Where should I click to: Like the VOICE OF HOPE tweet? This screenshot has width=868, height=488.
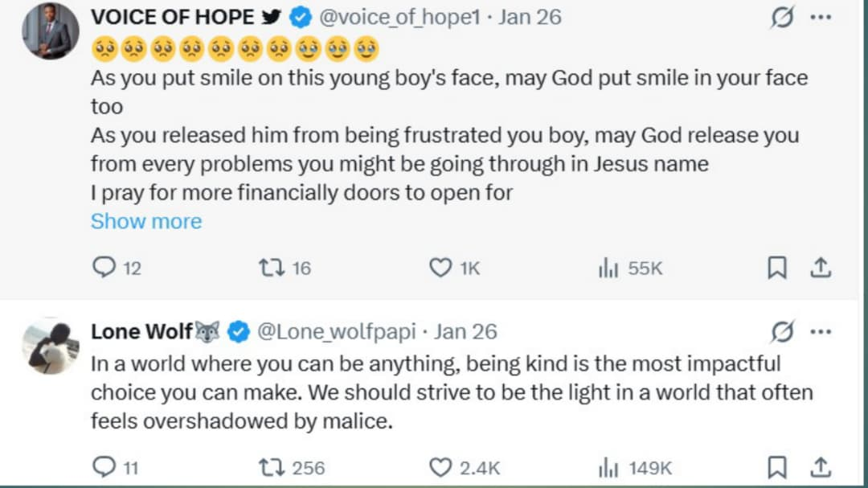[440, 268]
